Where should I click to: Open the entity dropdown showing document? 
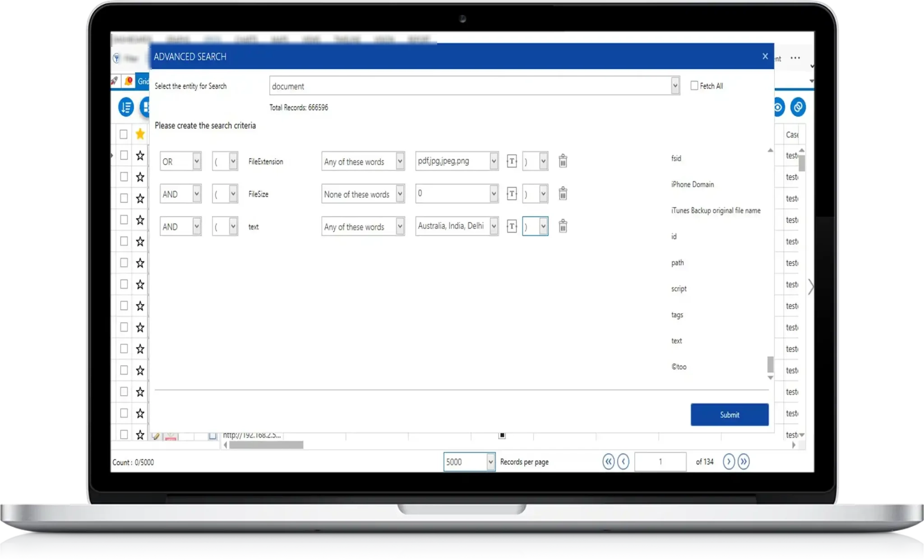pos(675,86)
